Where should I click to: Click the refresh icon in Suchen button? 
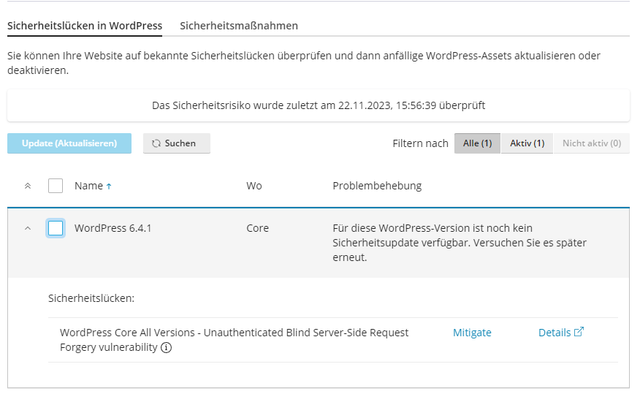[x=156, y=144]
